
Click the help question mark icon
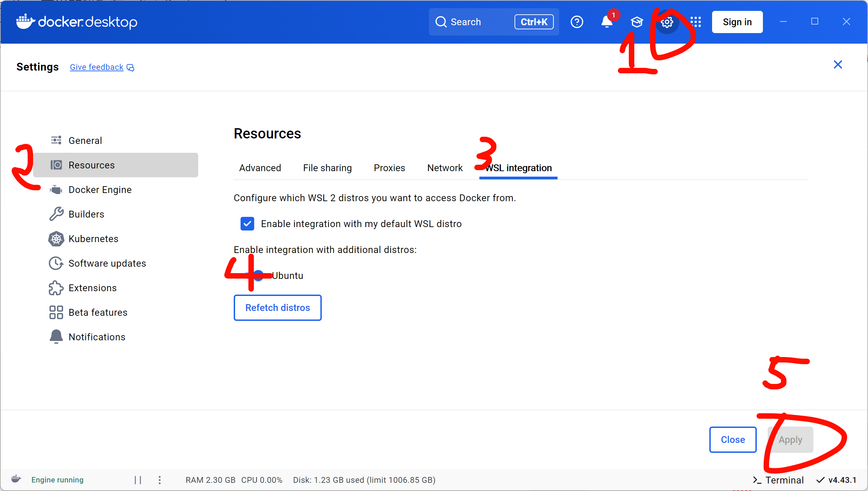(x=577, y=22)
